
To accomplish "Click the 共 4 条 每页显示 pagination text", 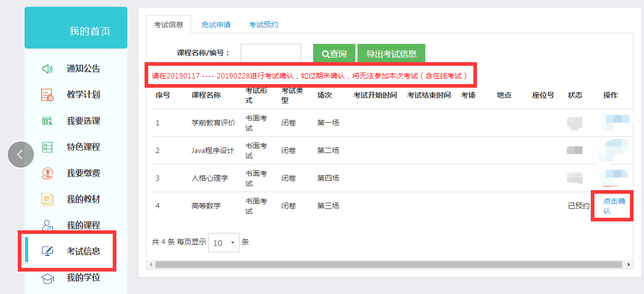I will click(x=179, y=242).
